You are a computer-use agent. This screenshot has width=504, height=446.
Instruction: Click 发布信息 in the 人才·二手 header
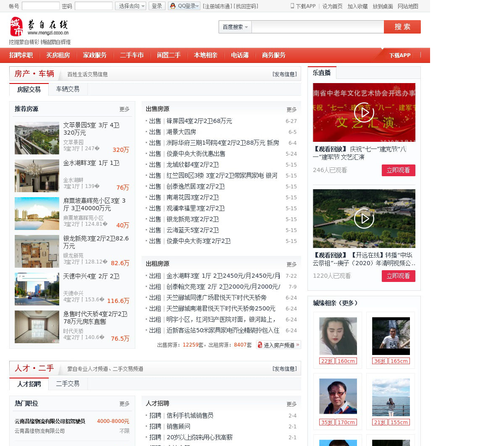point(285,369)
